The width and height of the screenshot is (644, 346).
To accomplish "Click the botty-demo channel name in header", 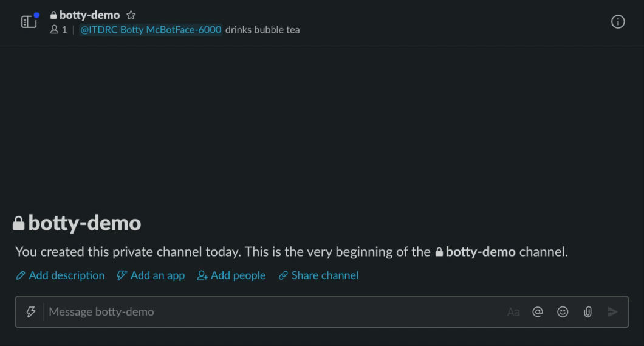I will pyautogui.click(x=89, y=15).
